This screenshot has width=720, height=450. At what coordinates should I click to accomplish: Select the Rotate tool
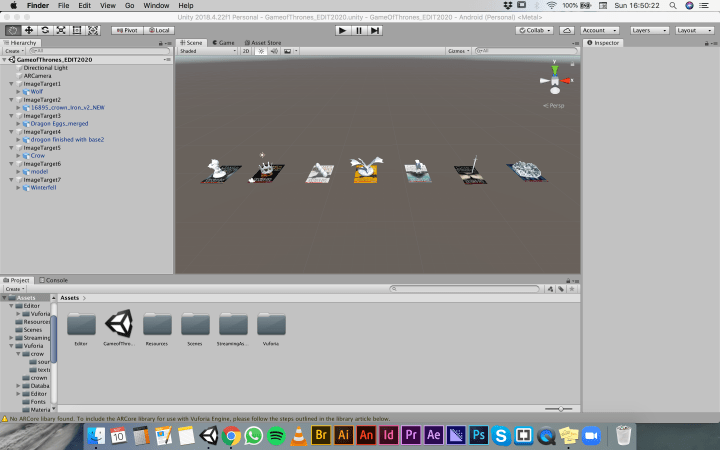click(x=45, y=30)
